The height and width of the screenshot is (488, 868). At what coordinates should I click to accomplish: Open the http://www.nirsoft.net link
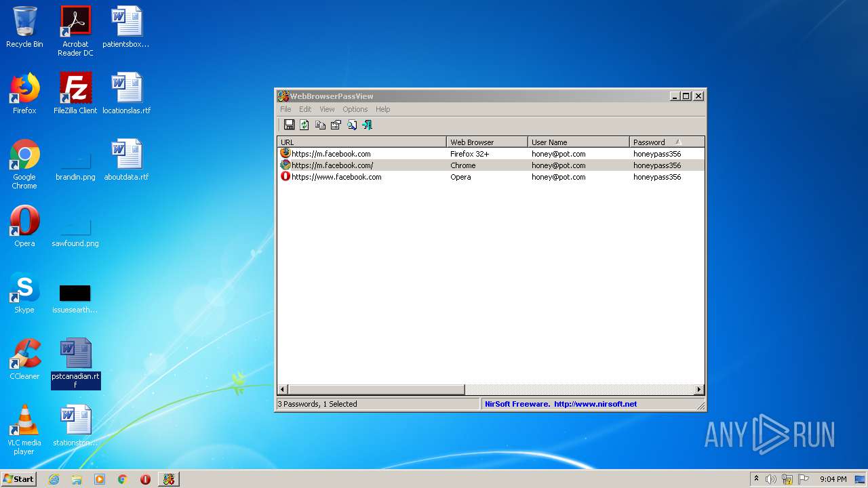595,404
